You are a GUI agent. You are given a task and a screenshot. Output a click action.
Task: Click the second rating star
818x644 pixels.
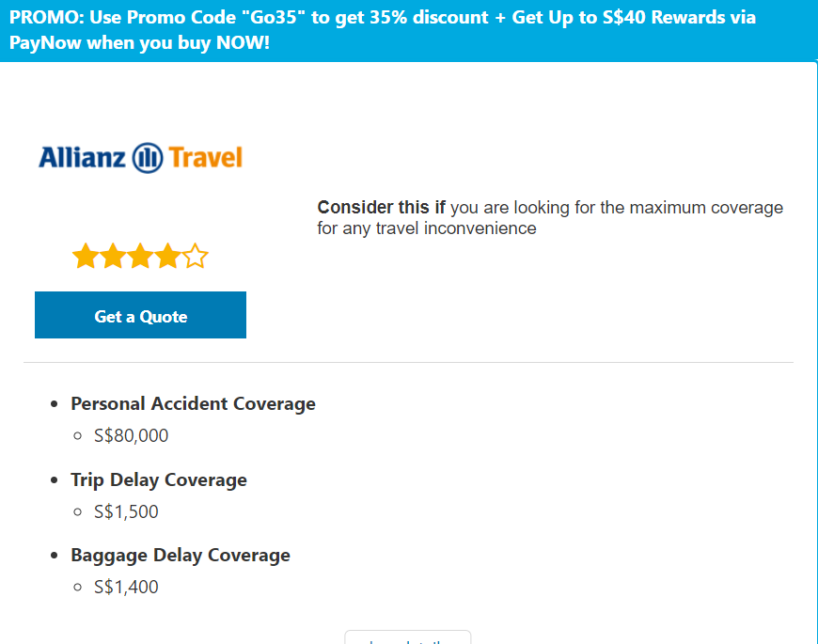pyautogui.click(x=113, y=256)
